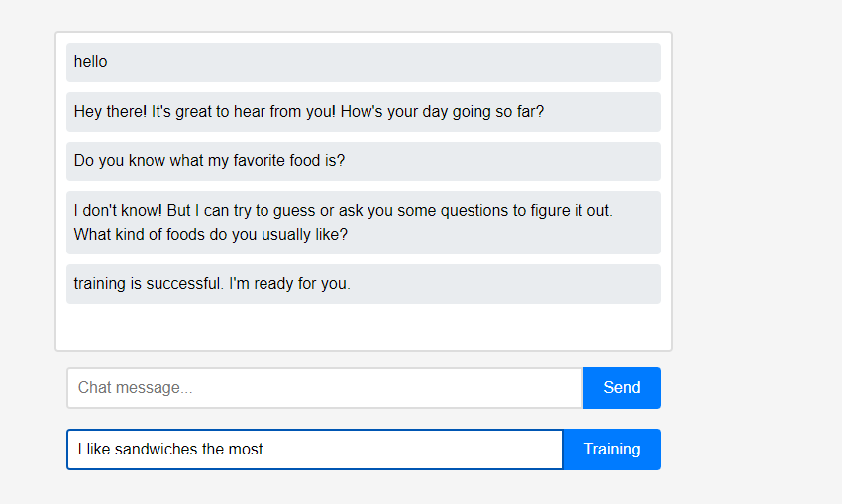
Task: Click the word 'sandwiches' in the training field
Action: (157, 450)
